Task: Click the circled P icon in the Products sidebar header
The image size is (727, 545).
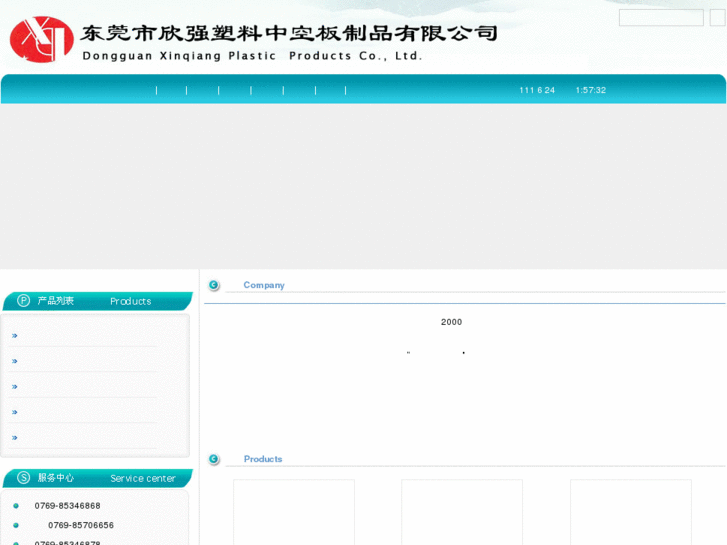Action: (x=23, y=301)
